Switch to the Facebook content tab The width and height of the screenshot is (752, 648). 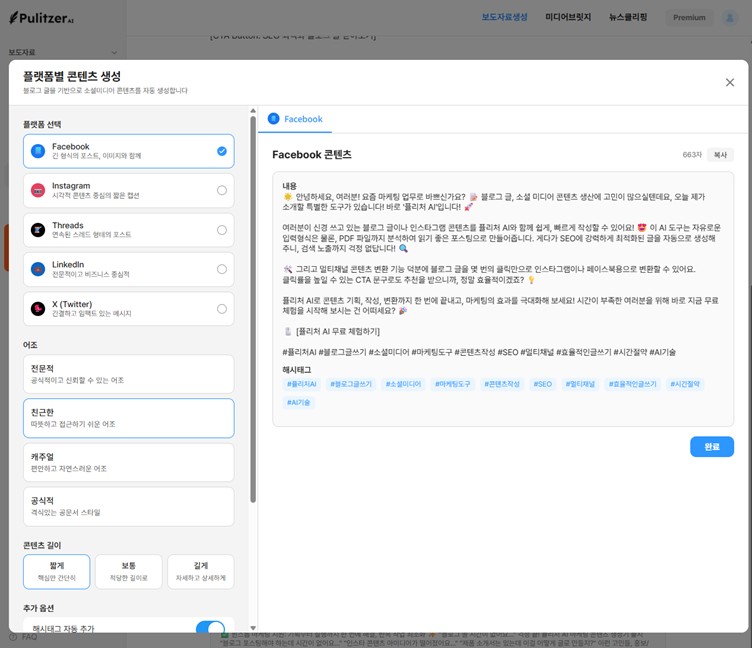[x=295, y=119]
